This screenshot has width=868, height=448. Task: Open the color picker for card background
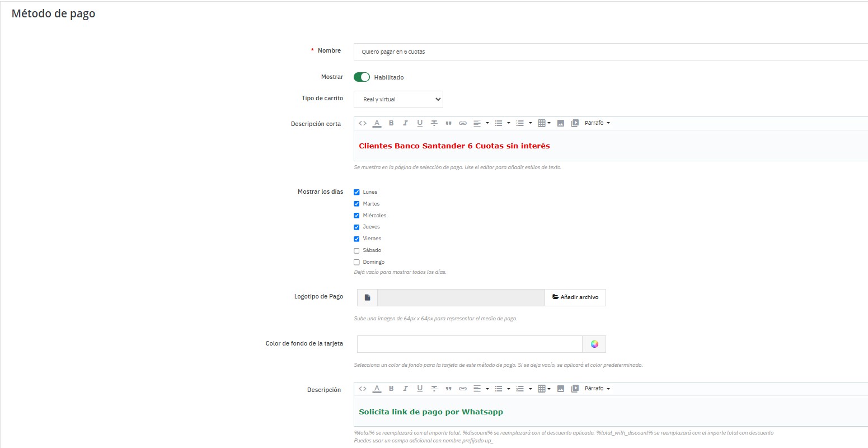(594, 344)
